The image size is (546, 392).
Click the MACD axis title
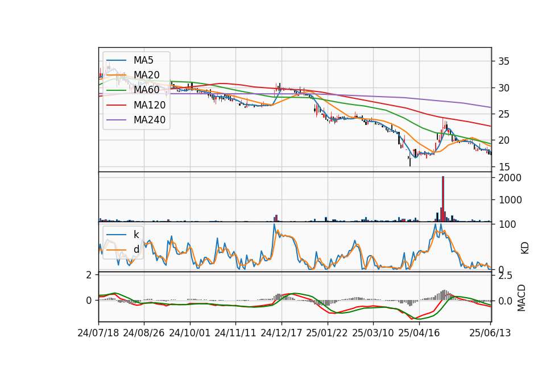(522, 298)
